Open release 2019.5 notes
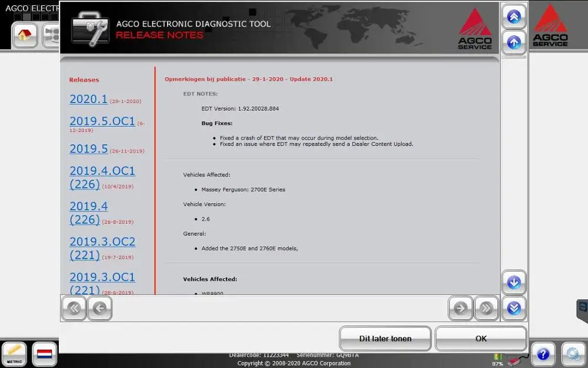The height and width of the screenshot is (368, 588). [89, 149]
